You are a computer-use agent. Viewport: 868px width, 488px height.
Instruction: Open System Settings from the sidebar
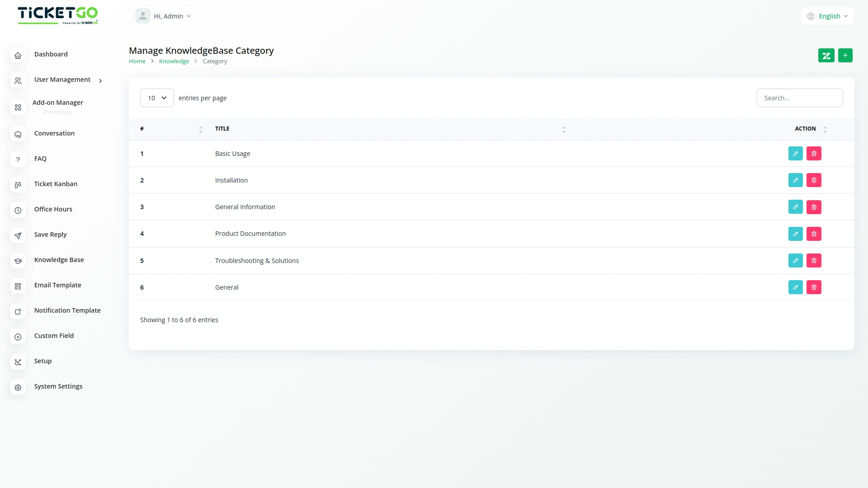(58, 386)
